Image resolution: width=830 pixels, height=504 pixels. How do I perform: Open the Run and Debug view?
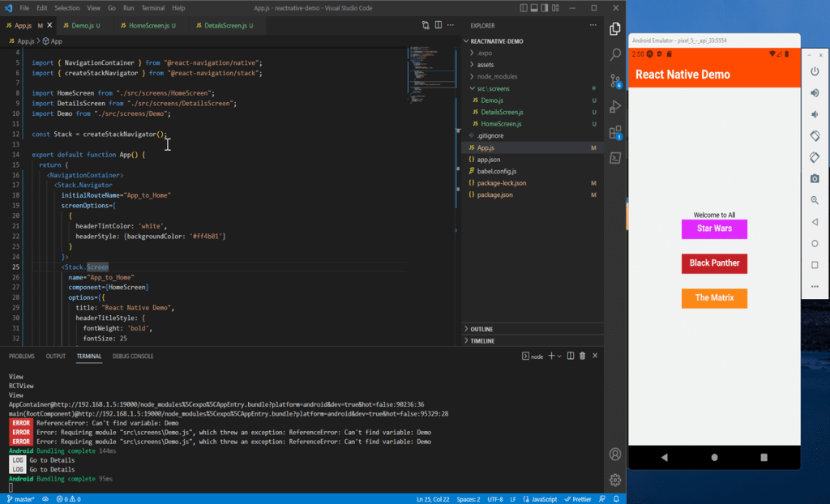pyautogui.click(x=615, y=106)
